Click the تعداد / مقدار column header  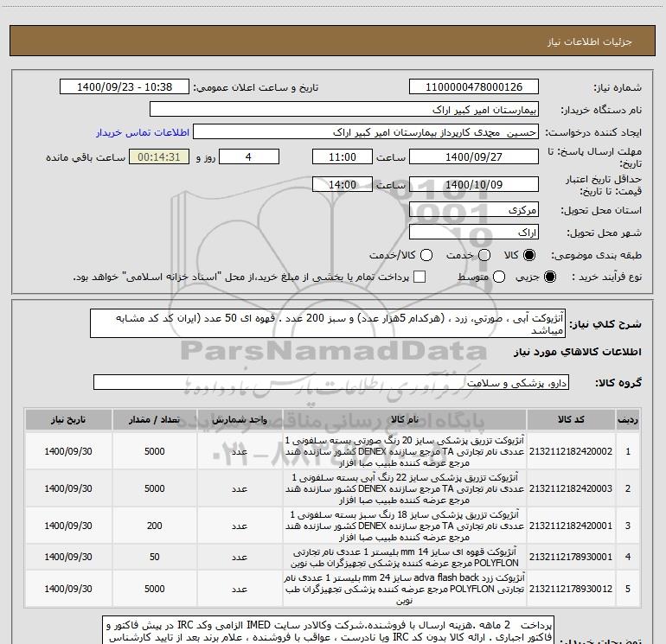point(155,419)
